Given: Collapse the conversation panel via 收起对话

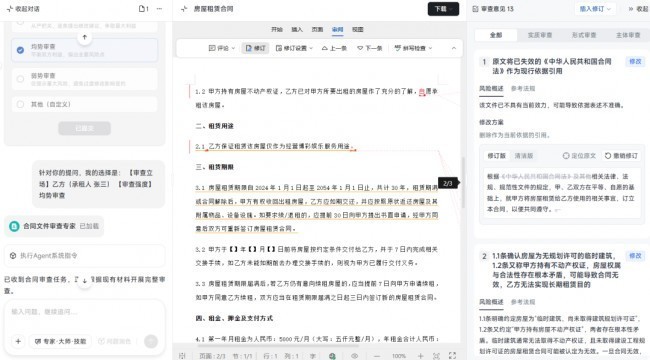Looking at the screenshot, I should coord(23,9).
